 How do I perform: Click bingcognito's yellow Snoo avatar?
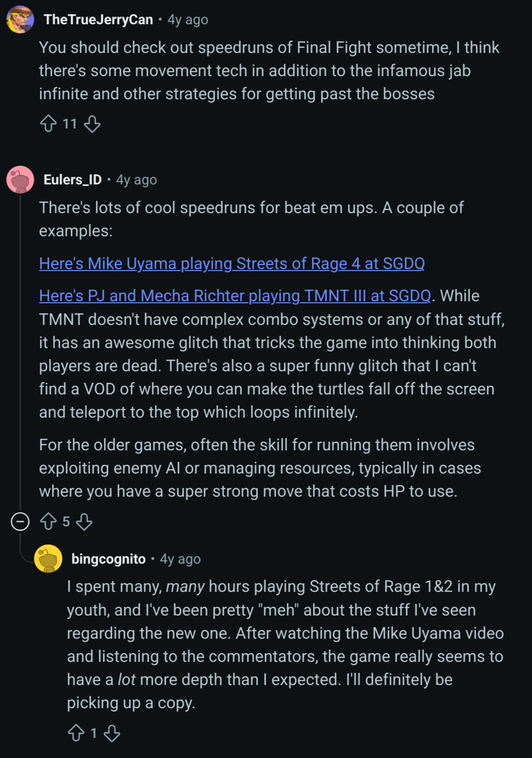48,559
